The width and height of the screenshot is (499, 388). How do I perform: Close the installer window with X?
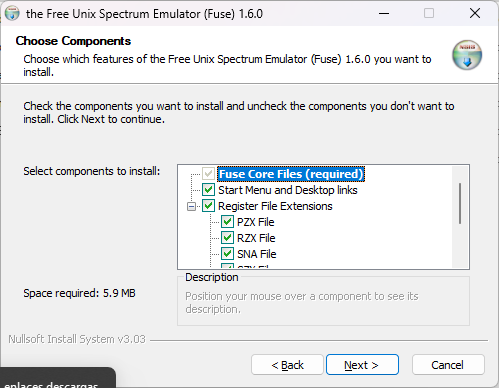click(x=475, y=14)
